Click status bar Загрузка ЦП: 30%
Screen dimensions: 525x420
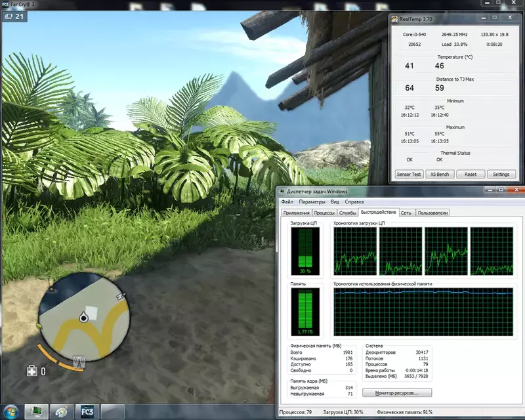click(343, 412)
